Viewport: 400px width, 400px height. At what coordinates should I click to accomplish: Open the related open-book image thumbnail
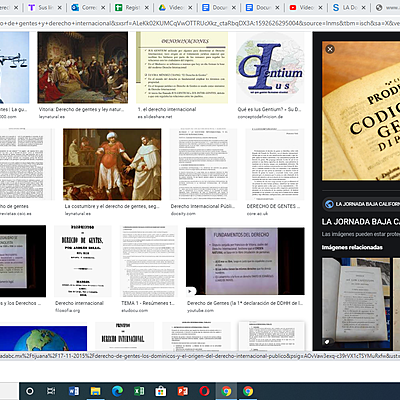[356, 302]
